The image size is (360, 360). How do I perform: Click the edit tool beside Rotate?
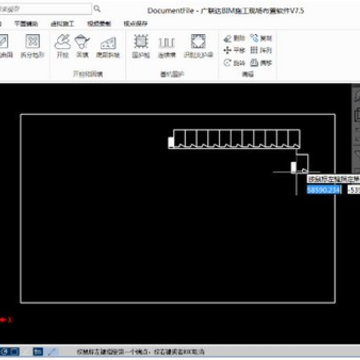point(261,63)
